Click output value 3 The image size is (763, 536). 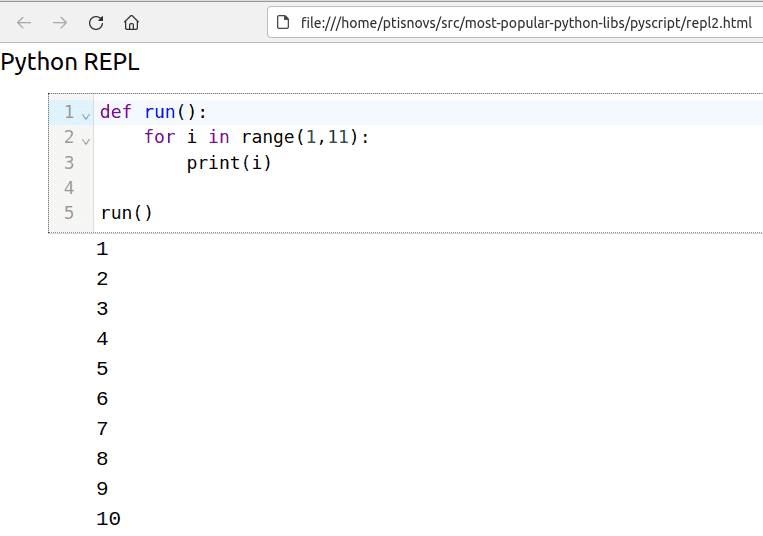102,309
